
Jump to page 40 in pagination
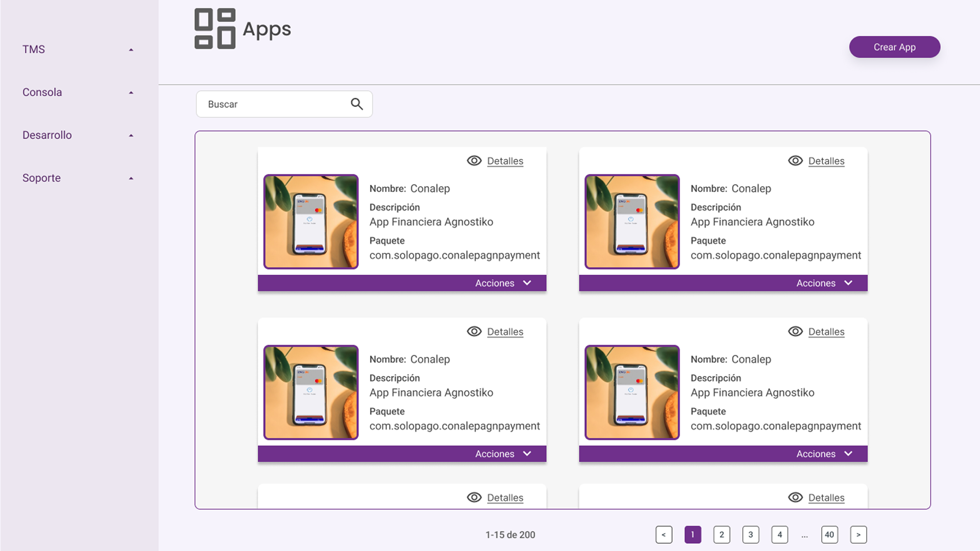coord(829,535)
